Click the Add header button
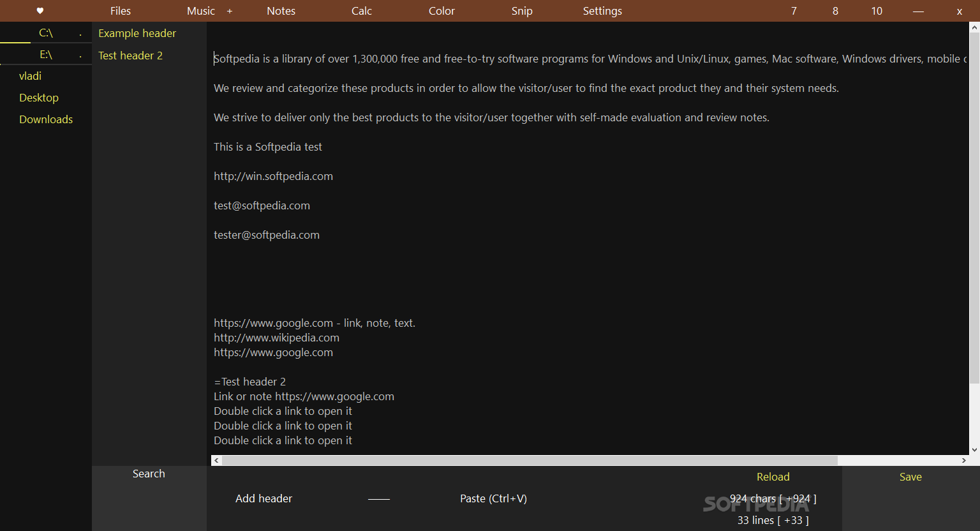This screenshot has height=531, width=980. click(264, 498)
